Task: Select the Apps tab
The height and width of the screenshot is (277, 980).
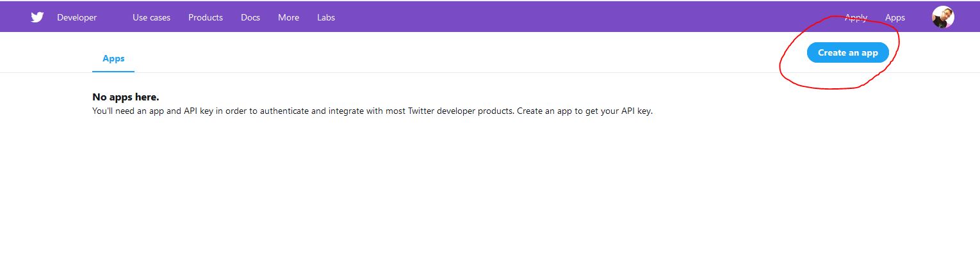Action: 113,58
